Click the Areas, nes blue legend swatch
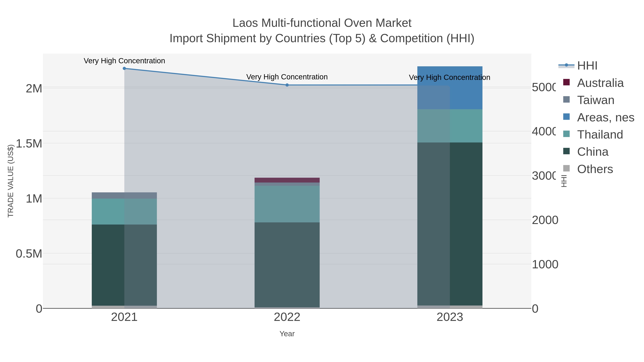The width and height of the screenshot is (644, 362). click(x=566, y=117)
